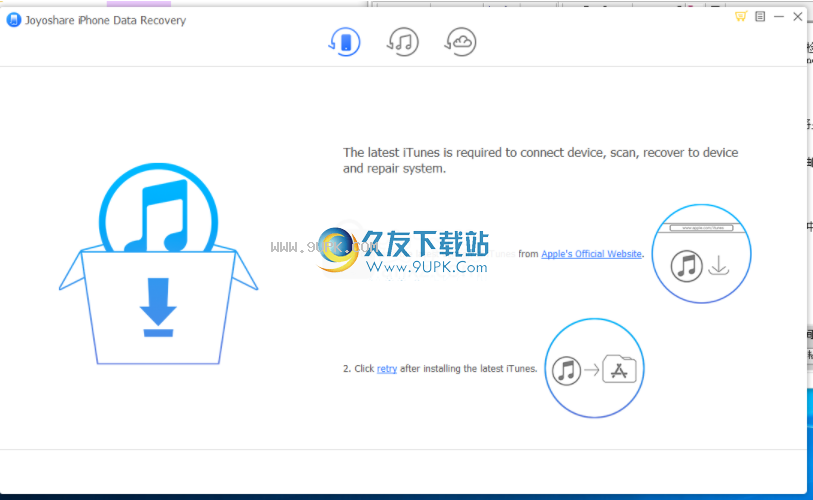This screenshot has width=813, height=500.
Task: Click the iTunes to App Store circle image
Action: 595,368
